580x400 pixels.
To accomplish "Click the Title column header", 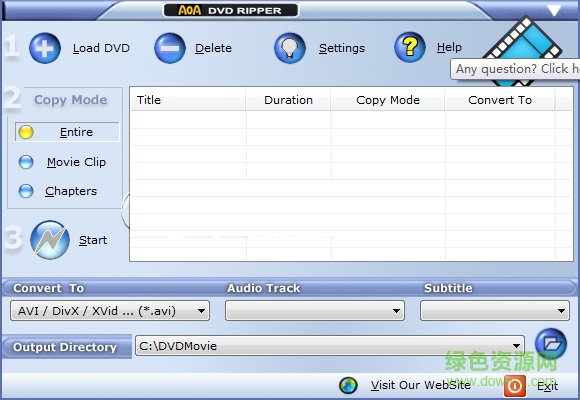I will pyautogui.click(x=188, y=100).
